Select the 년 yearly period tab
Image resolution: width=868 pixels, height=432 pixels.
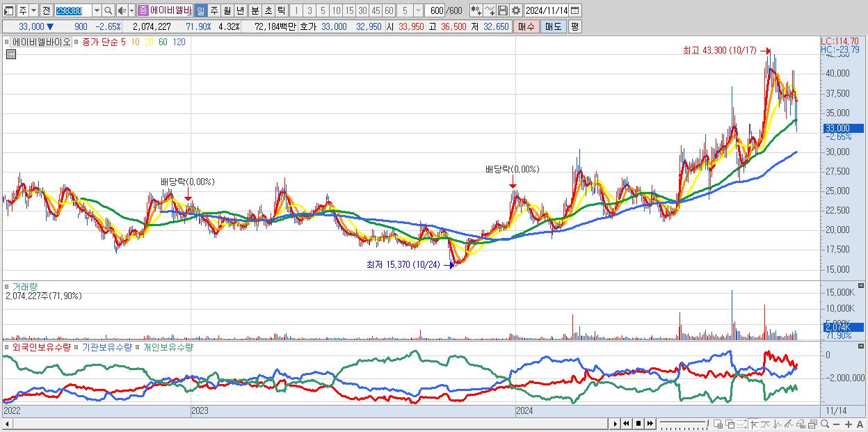click(x=241, y=10)
